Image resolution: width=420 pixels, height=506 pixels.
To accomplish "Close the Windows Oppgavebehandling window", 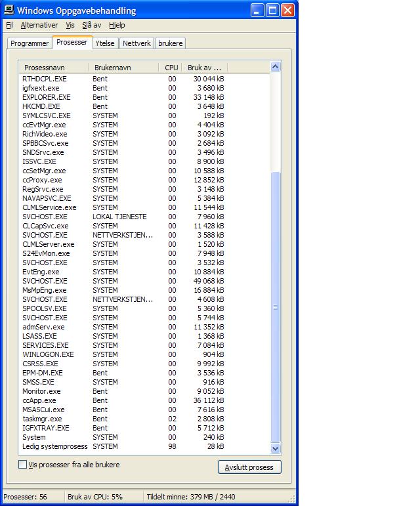I will (288, 11).
